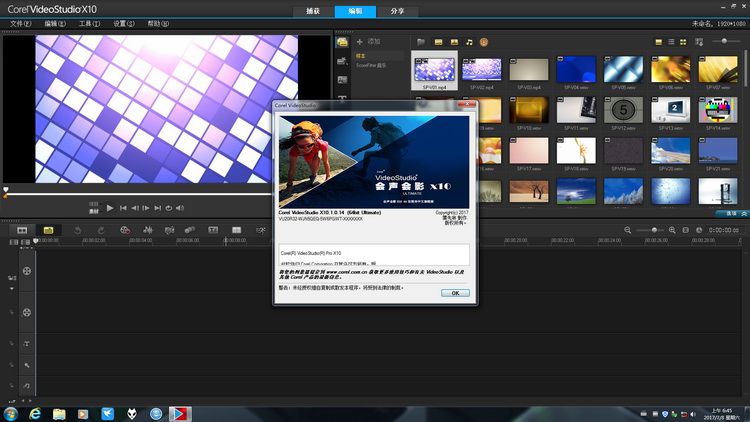Click the title track T button

pyautogui.click(x=27, y=344)
